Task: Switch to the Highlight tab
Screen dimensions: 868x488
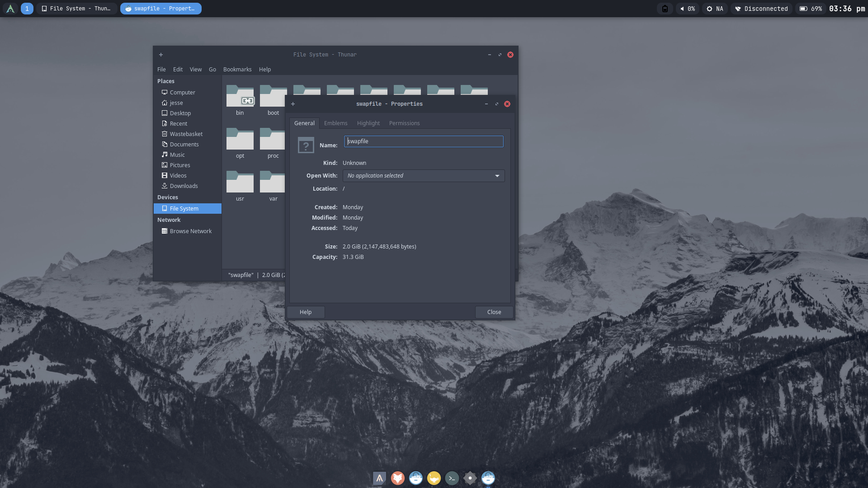Action: 368,123
